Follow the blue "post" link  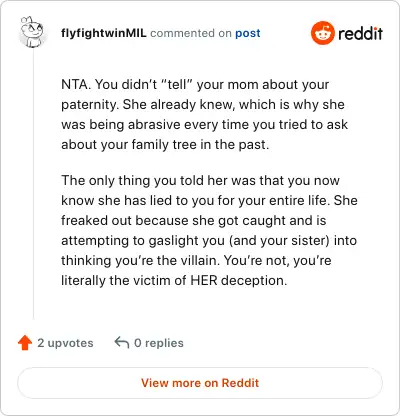pyautogui.click(x=248, y=33)
